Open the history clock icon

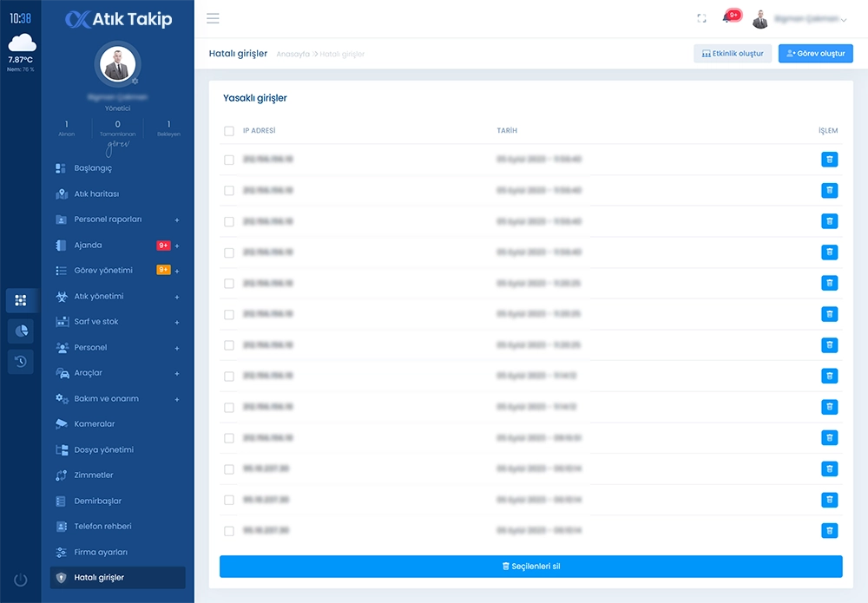pos(22,362)
